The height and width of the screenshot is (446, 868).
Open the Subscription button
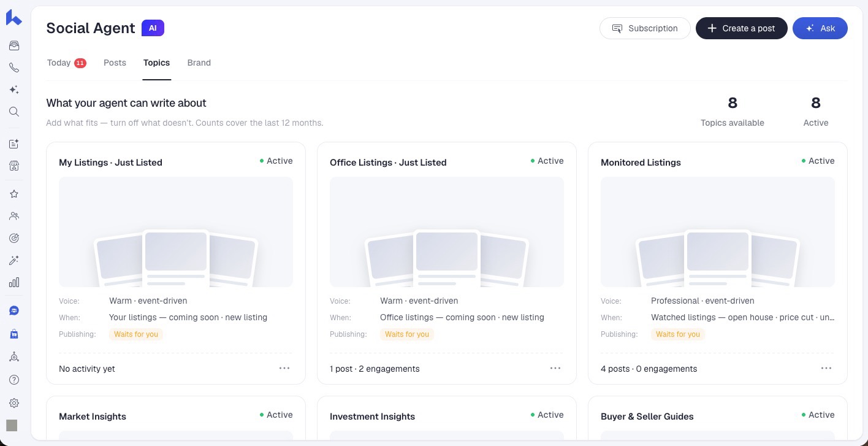(645, 28)
